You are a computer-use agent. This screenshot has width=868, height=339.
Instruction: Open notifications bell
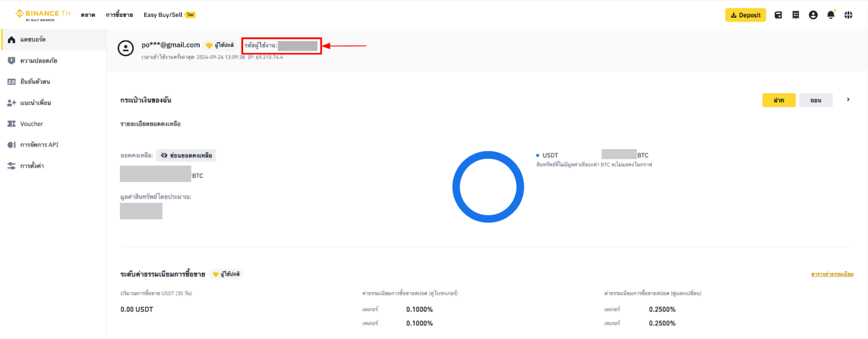click(x=831, y=15)
